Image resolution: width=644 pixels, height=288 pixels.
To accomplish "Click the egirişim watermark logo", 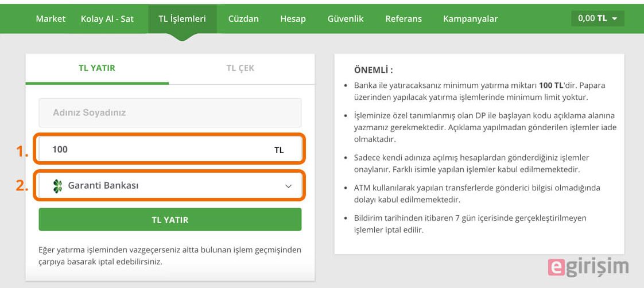I will (x=588, y=267).
